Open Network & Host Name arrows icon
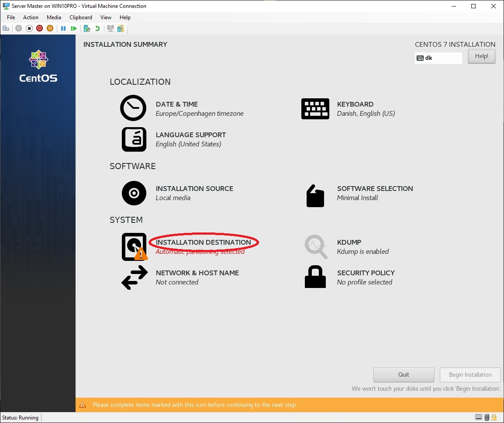504x423 pixels. pos(135,277)
